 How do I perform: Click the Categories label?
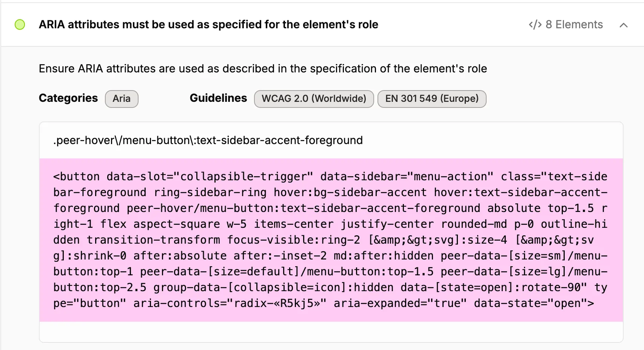point(68,98)
